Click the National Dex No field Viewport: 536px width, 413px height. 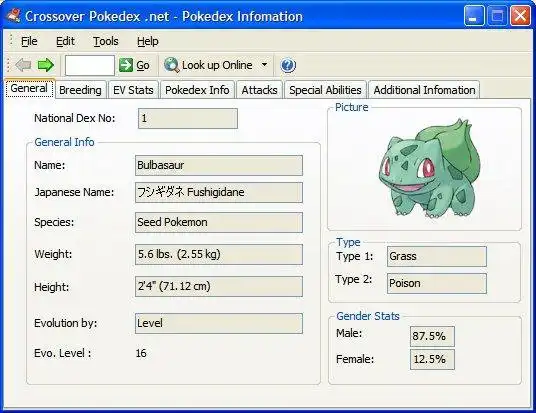[x=188, y=119]
